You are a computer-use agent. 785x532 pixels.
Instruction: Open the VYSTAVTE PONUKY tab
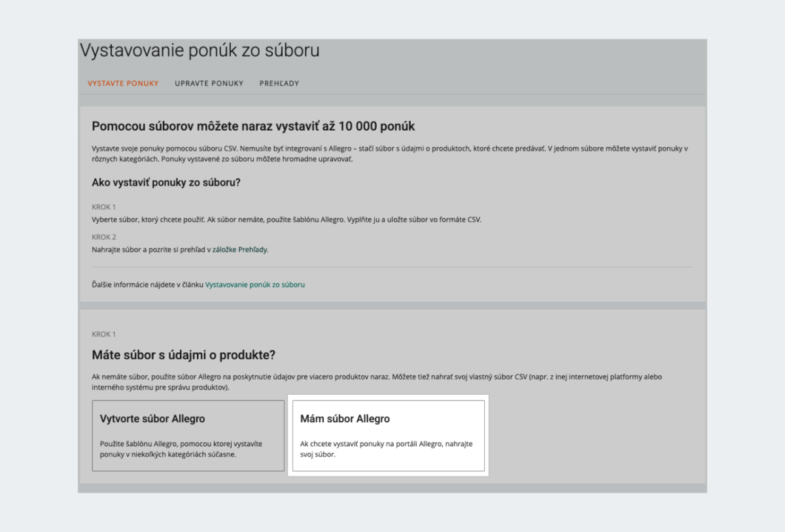click(123, 84)
